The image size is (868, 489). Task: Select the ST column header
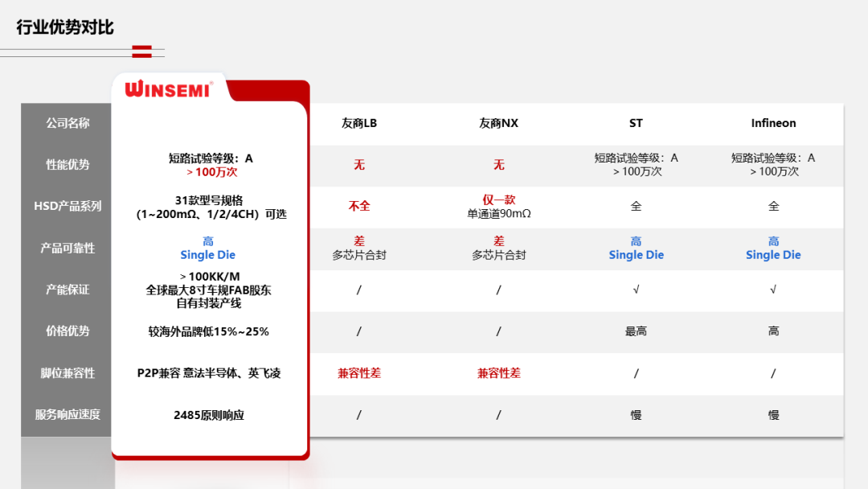(636, 123)
